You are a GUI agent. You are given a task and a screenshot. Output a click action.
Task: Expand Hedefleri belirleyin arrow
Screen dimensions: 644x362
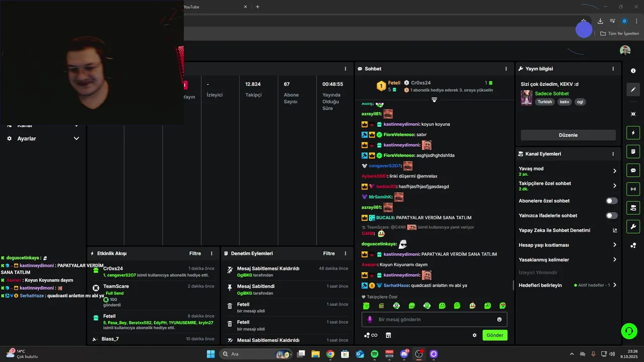point(614,285)
